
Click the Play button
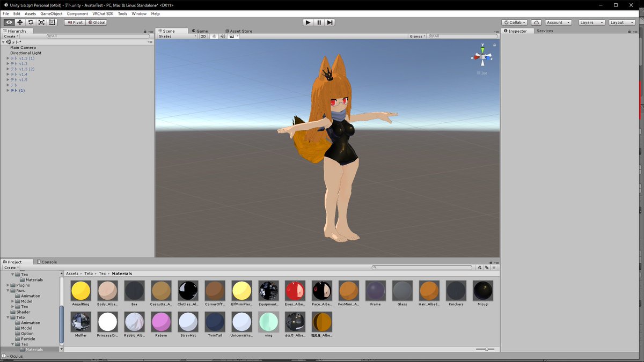[308, 23]
